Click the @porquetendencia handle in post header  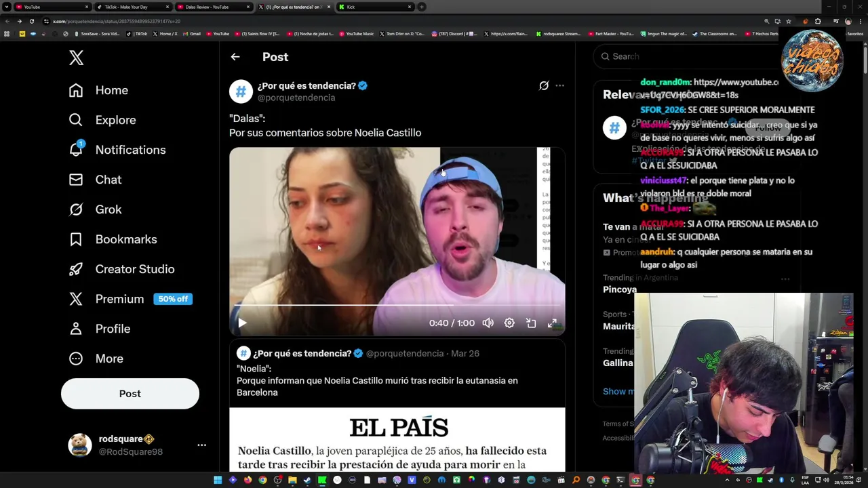(296, 98)
